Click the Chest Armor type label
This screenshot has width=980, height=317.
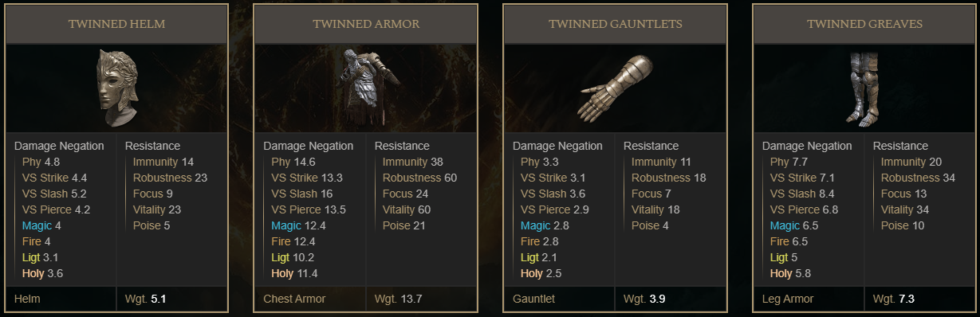click(294, 299)
